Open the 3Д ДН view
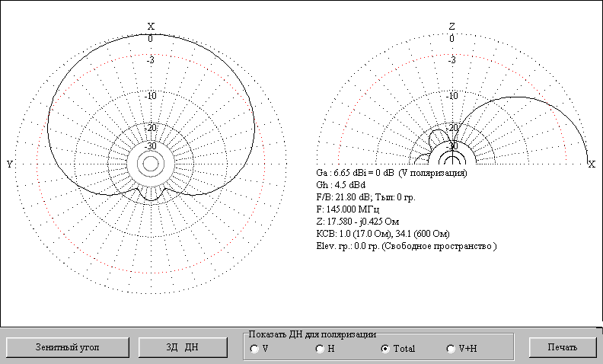The height and width of the screenshot is (364, 603). coord(183,347)
